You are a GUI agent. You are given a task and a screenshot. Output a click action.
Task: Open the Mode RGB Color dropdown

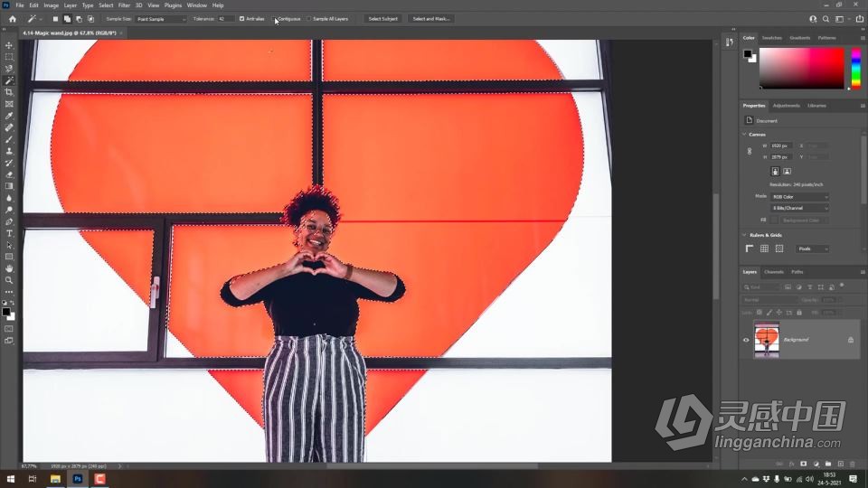coord(800,197)
